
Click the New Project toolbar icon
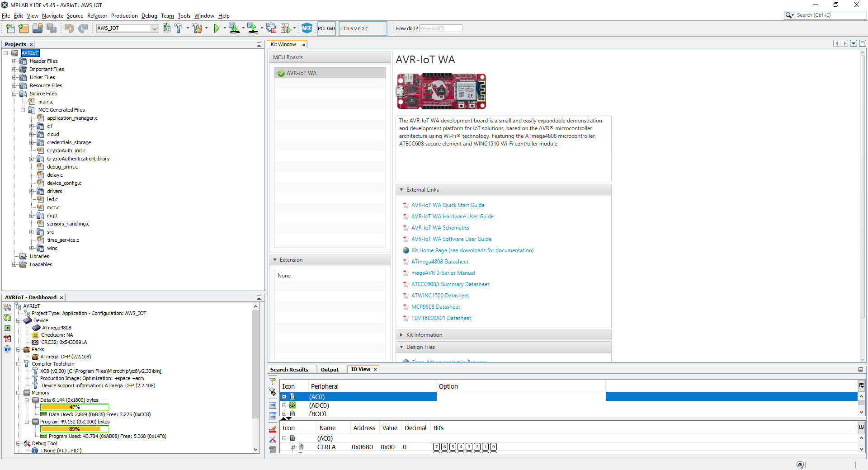[24, 28]
